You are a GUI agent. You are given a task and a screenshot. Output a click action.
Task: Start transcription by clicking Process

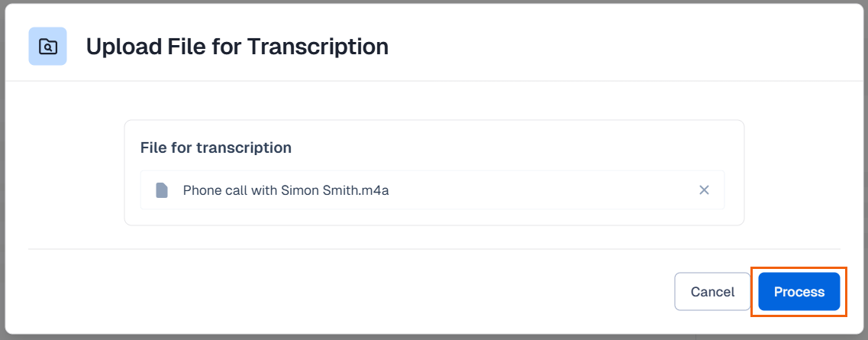[x=799, y=292]
